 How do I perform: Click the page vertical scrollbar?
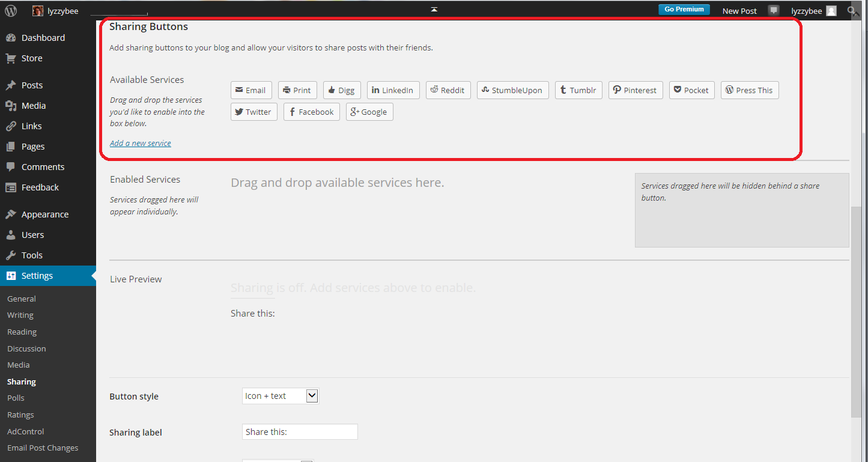(x=857, y=300)
